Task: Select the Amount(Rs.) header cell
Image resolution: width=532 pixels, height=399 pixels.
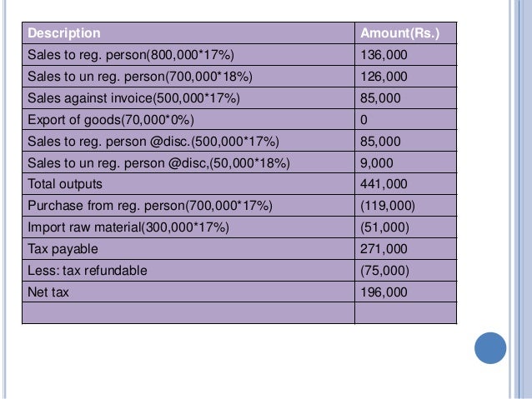Action: coord(406,32)
